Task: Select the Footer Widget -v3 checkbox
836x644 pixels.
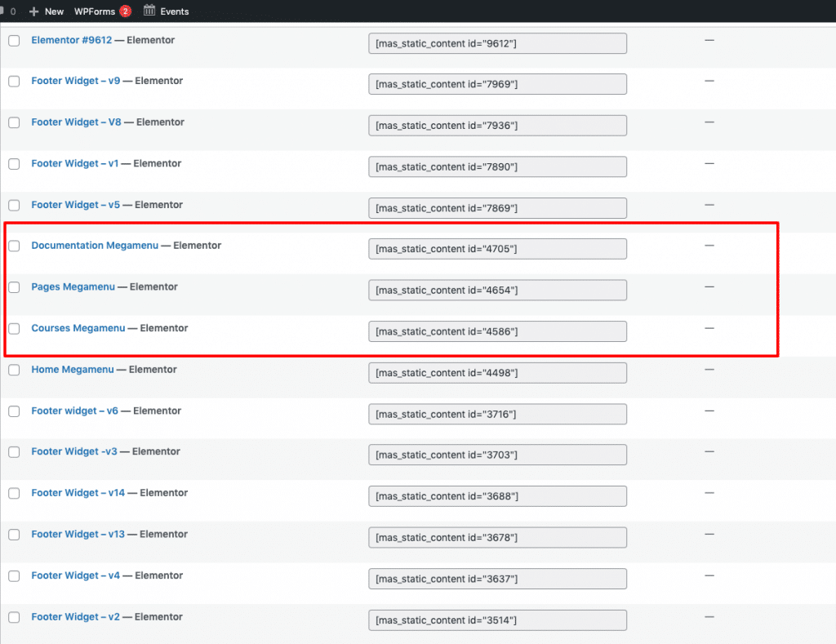Action: 14,452
